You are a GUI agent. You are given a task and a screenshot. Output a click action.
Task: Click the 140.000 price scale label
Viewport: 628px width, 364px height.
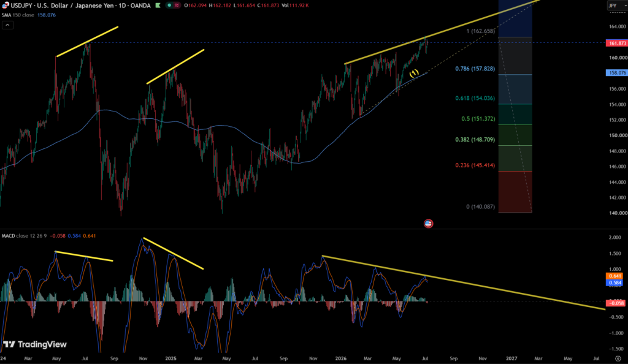(618, 213)
